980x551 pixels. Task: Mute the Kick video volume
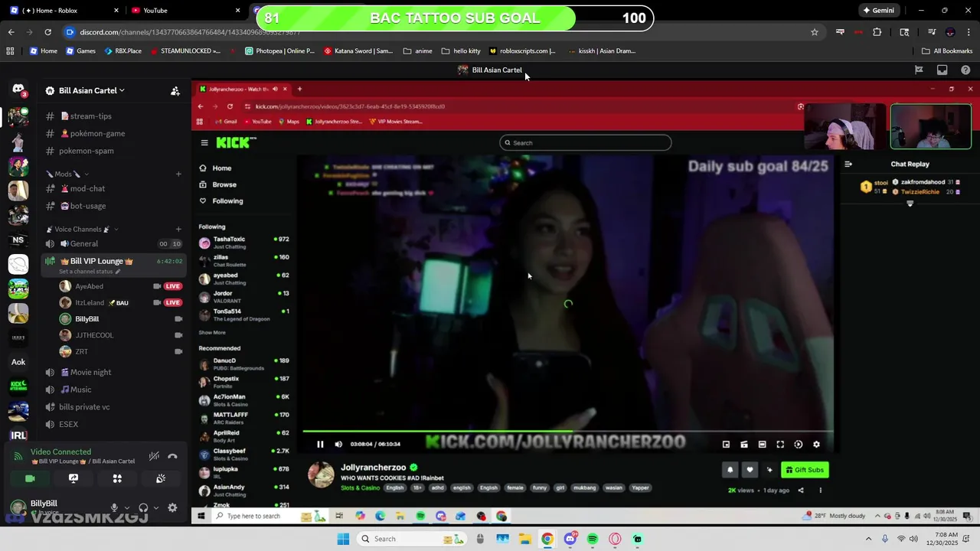[338, 444]
